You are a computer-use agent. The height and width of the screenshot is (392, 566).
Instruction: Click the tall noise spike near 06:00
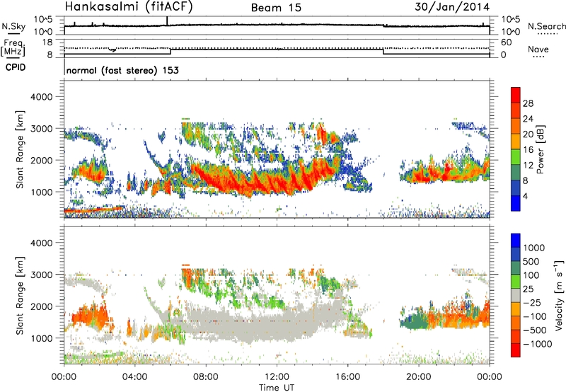[x=167, y=21]
